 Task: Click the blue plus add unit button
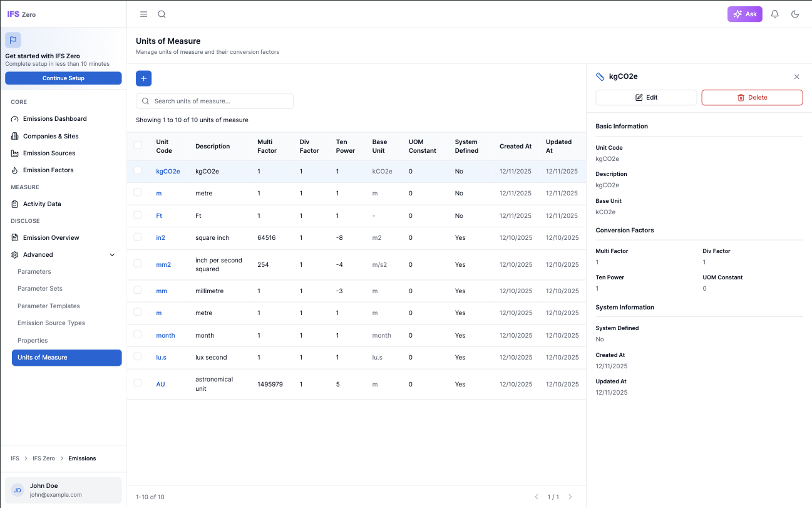pos(143,78)
